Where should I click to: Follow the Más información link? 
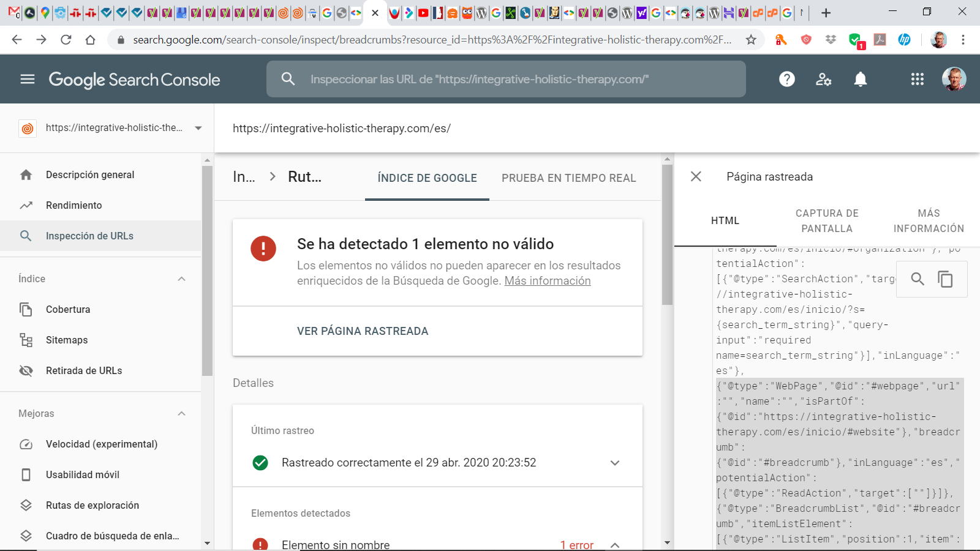tap(548, 281)
